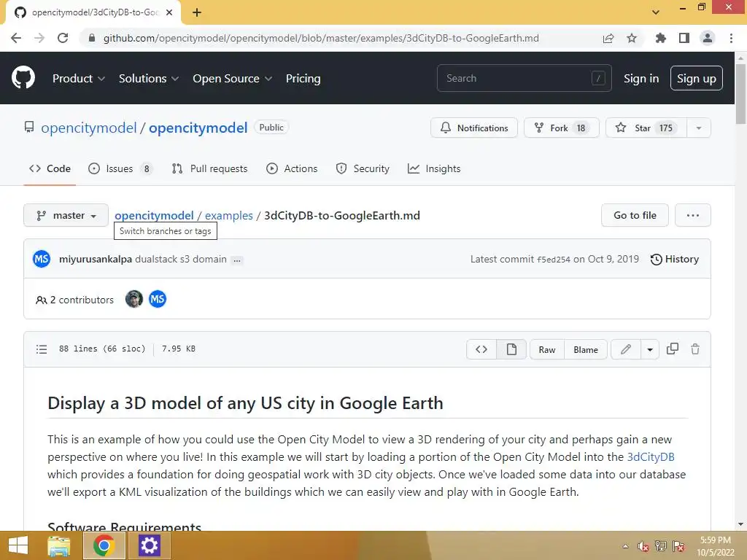Image resolution: width=747 pixels, height=560 pixels.
Task: Open Chrome from the Windows taskbar
Action: pos(104,545)
